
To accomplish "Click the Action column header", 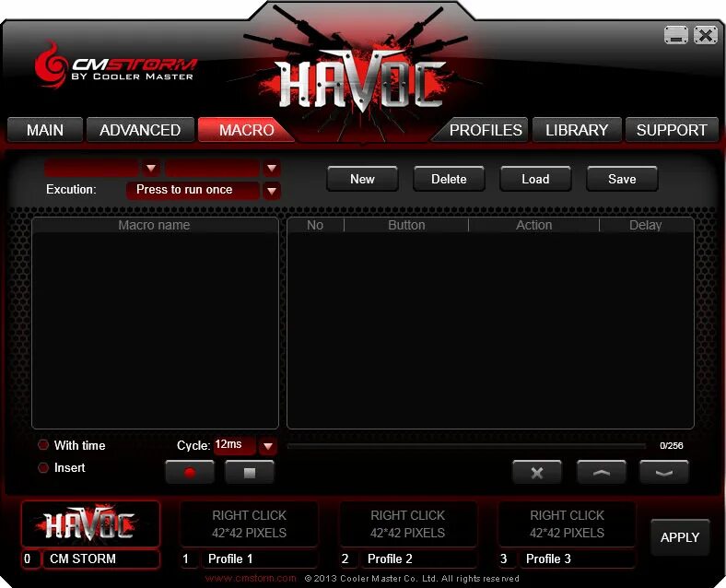I will (533, 225).
